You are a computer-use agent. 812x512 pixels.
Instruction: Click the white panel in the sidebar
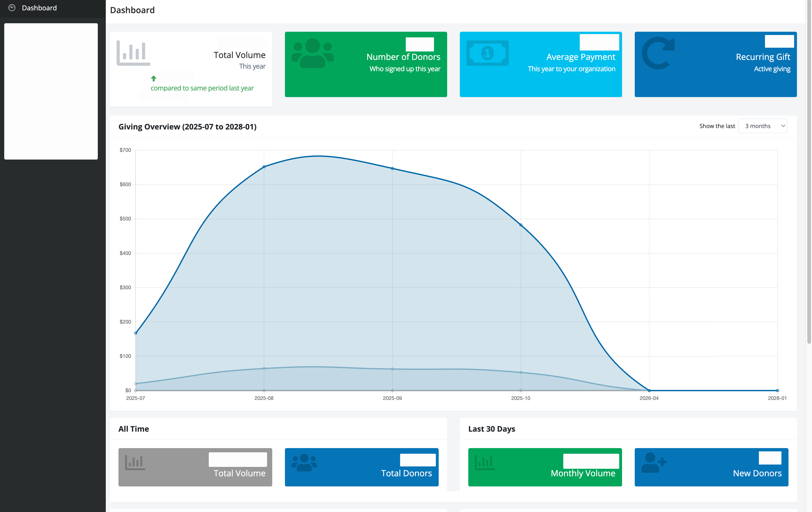click(51, 91)
